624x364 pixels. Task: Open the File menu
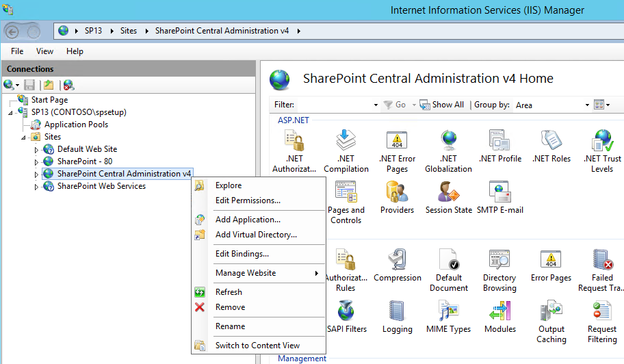tap(17, 51)
